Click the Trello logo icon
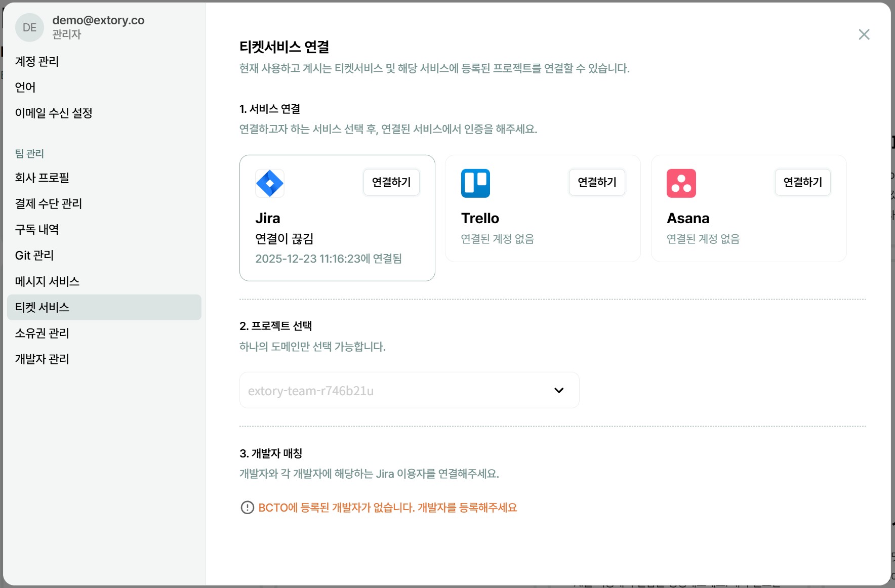This screenshot has height=588, width=895. [475, 183]
